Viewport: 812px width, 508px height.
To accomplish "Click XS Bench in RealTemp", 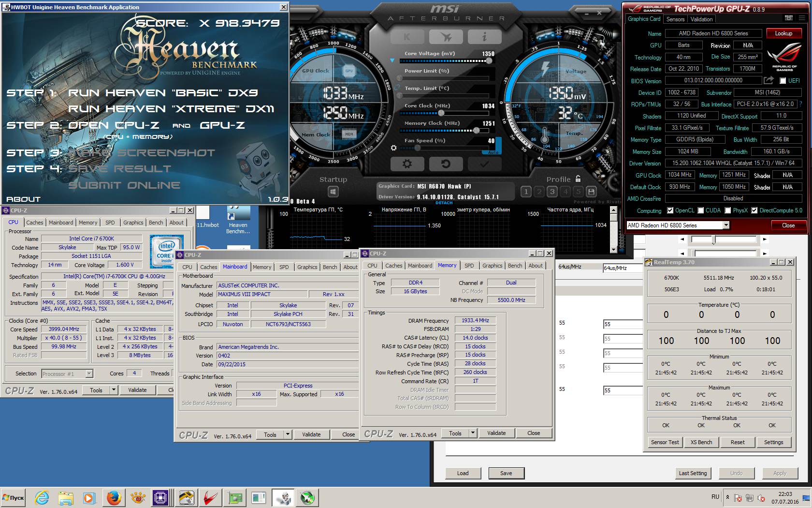I will click(x=701, y=442).
